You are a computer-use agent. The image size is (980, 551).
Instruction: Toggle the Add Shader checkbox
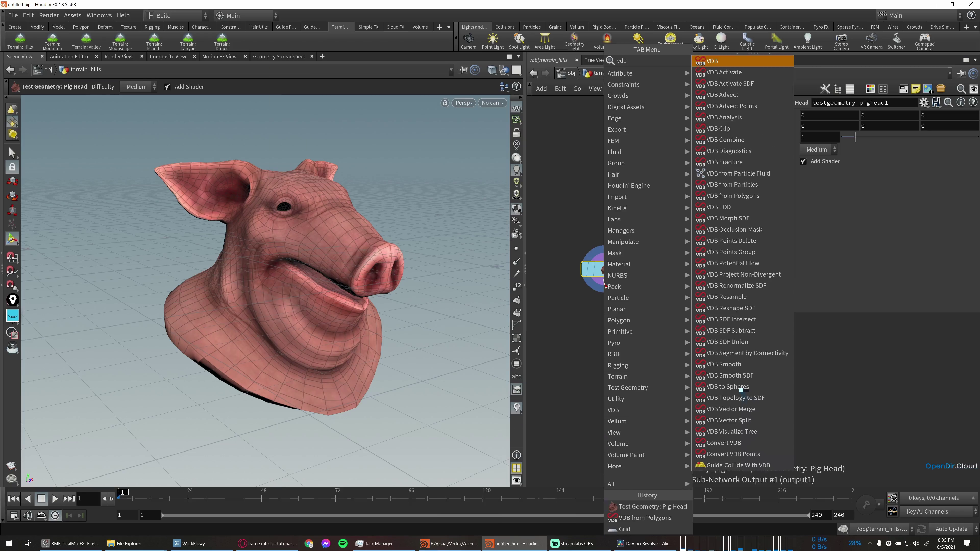[x=167, y=86]
